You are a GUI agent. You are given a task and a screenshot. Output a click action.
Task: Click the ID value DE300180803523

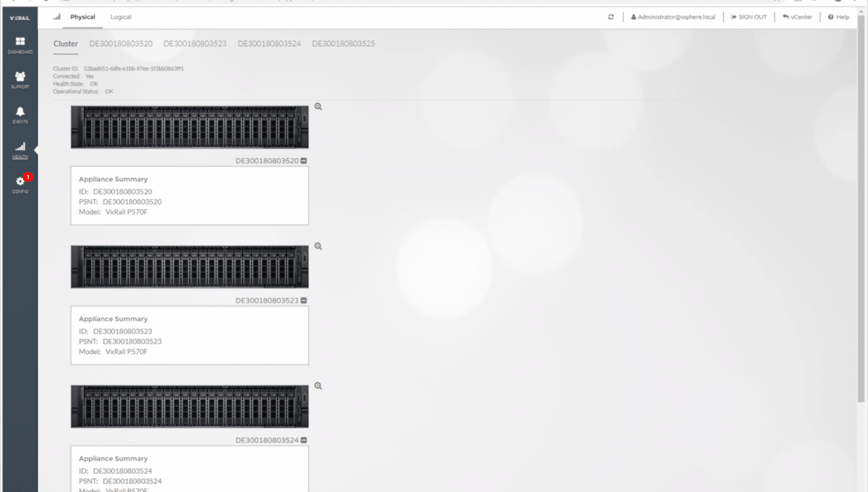point(122,332)
